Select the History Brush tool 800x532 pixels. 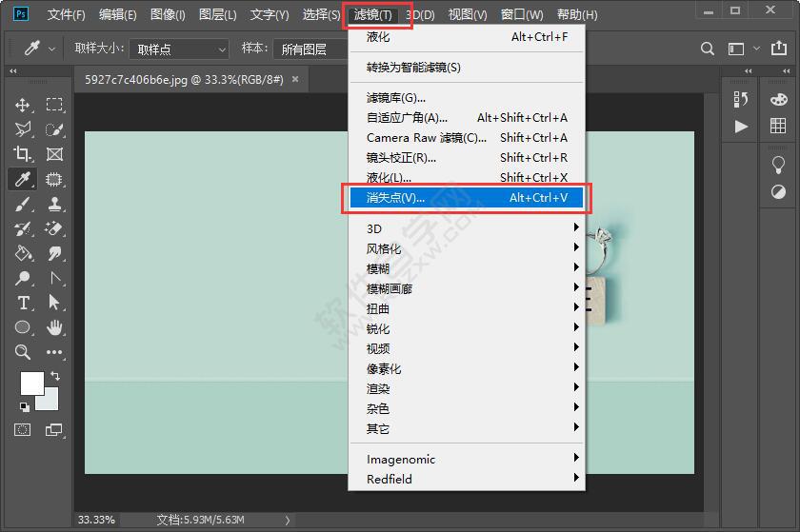pos(23,228)
